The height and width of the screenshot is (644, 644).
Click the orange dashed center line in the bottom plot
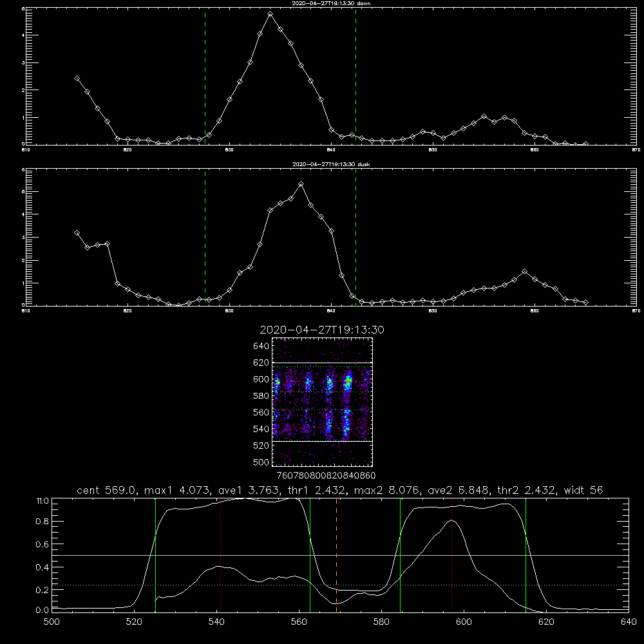click(336, 554)
